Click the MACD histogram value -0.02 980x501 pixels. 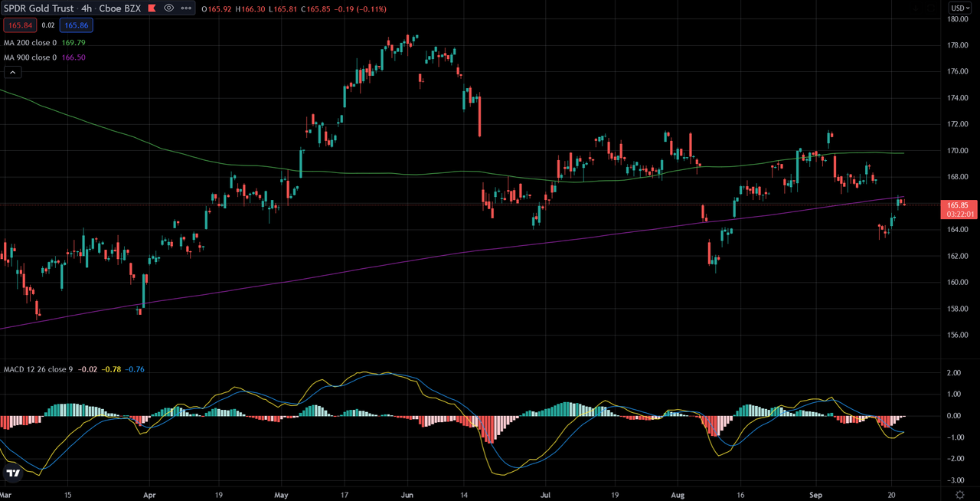pos(90,369)
